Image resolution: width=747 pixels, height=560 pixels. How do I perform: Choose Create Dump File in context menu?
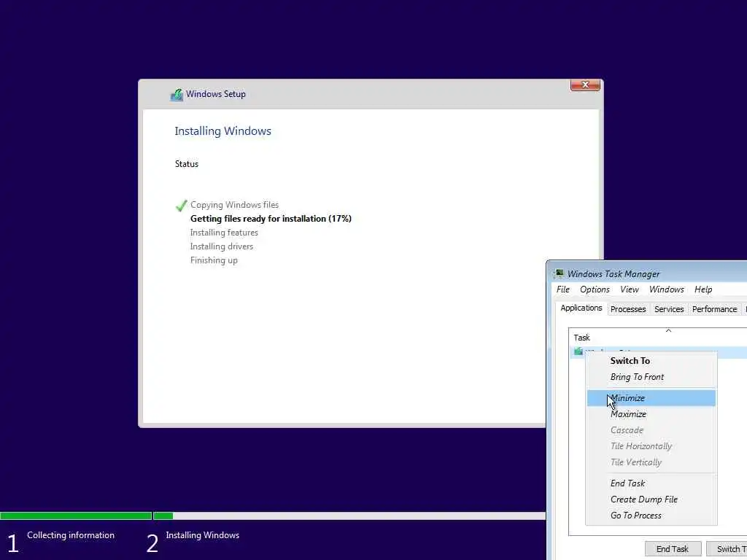(651, 499)
